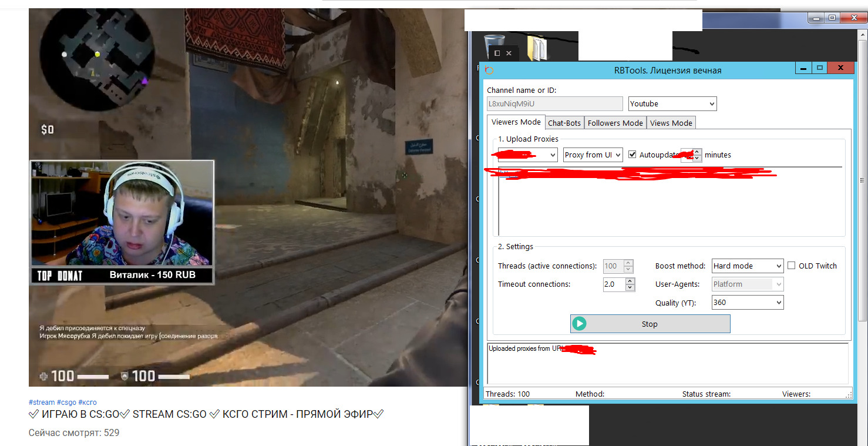Increase Timeout connections with up arrow
The height and width of the screenshot is (446, 868).
tap(630, 281)
